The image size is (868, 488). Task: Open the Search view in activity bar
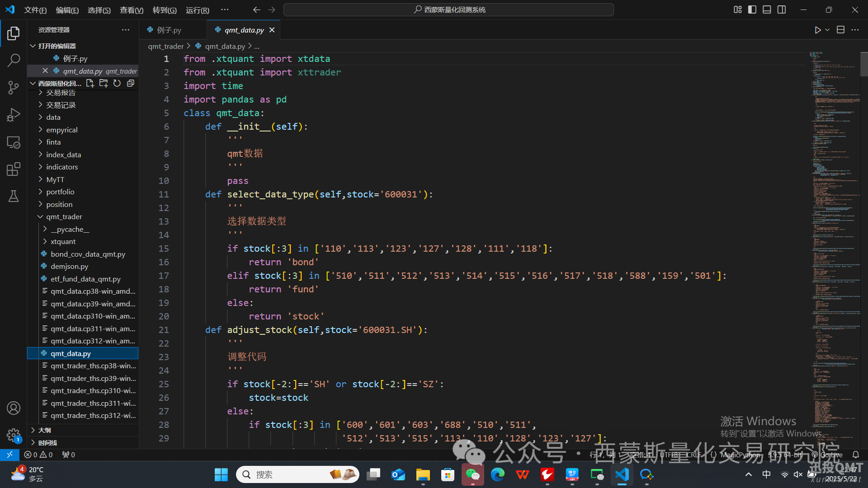(14, 60)
